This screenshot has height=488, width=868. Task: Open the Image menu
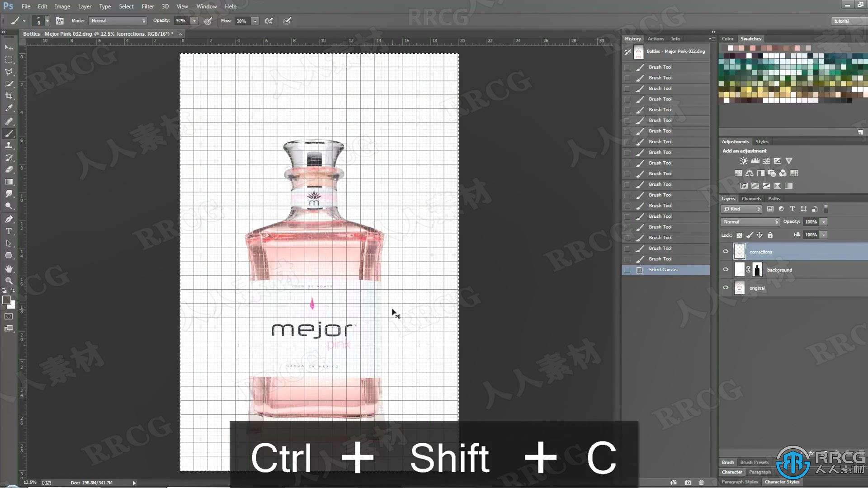[62, 6]
